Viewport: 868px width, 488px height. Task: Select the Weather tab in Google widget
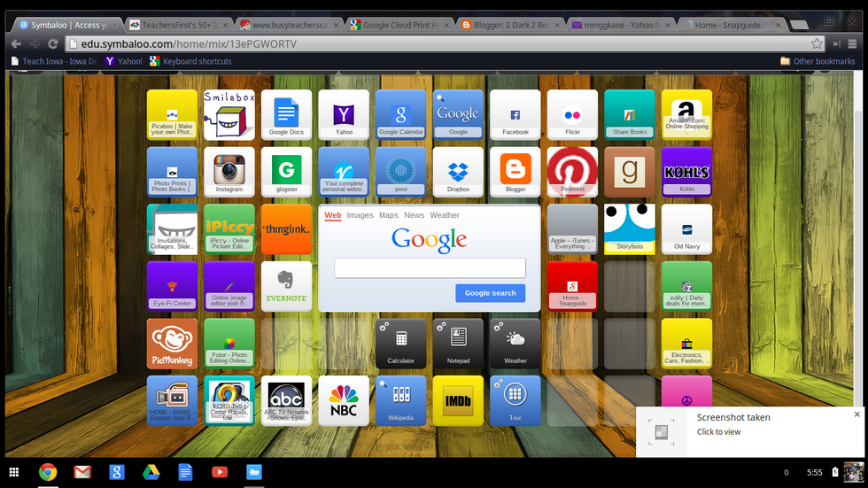[x=445, y=215]
